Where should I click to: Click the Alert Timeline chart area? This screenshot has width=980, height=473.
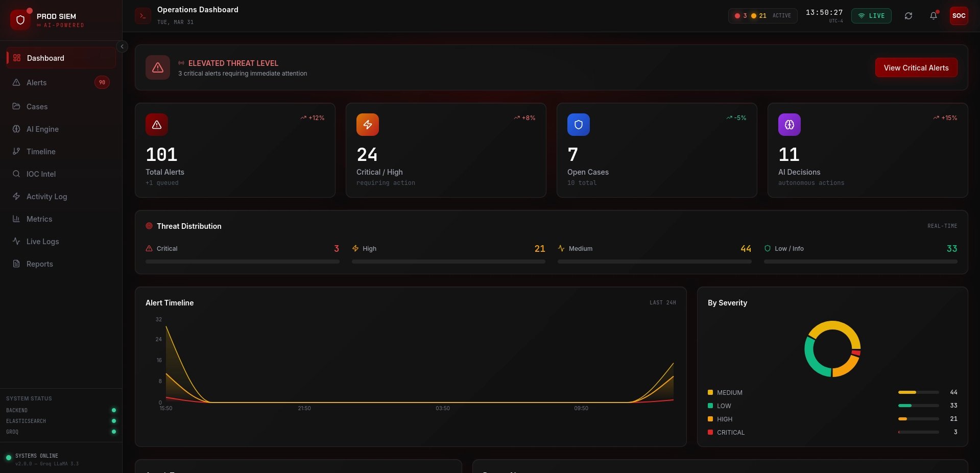click(420, 362)
